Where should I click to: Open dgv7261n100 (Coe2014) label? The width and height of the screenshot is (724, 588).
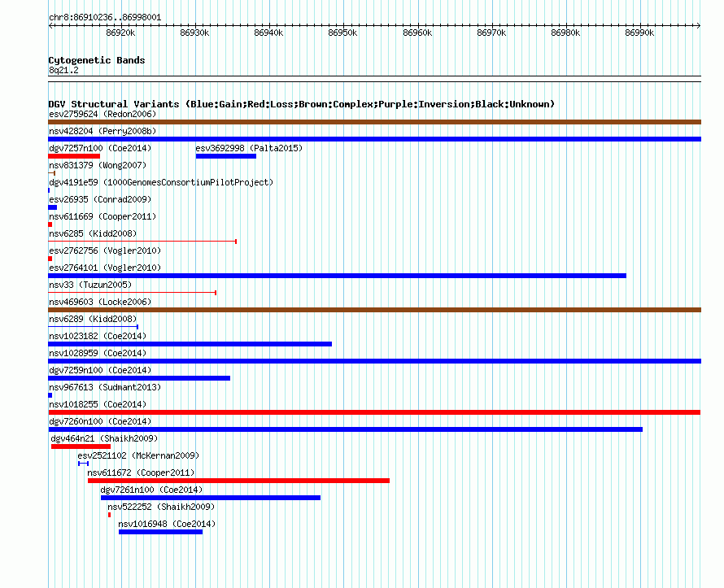(x=151, y=490)
